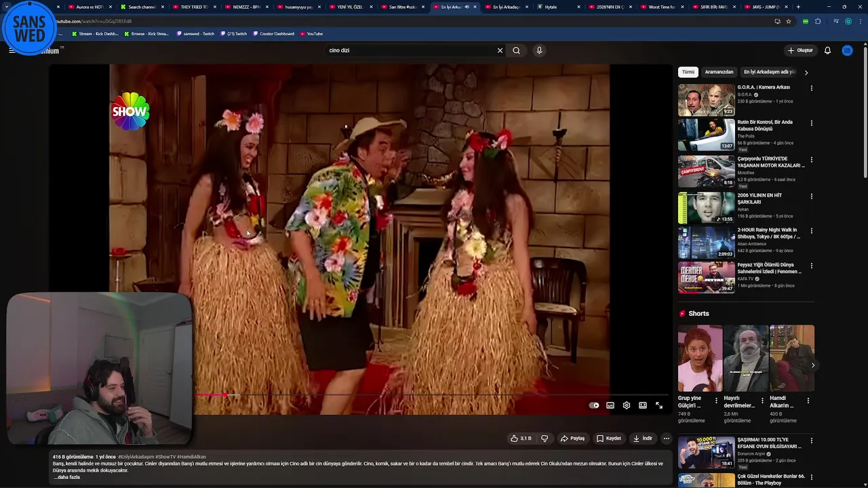This screenshot has height=488, width=868.
Task: Open options for Hamdi Alkan short
Action: coord(808,401)
